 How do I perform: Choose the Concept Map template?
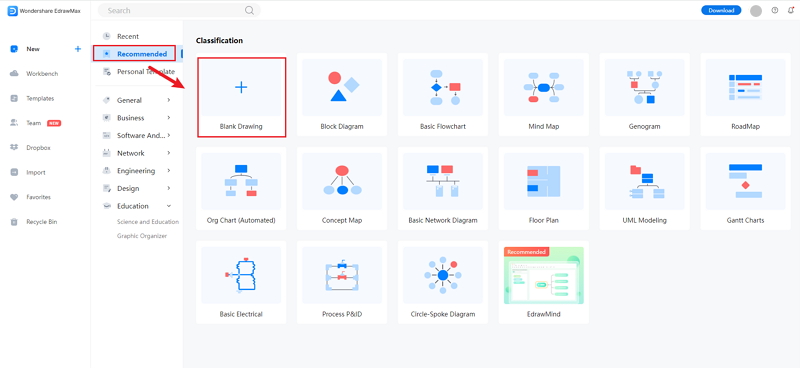click(342, 189)
